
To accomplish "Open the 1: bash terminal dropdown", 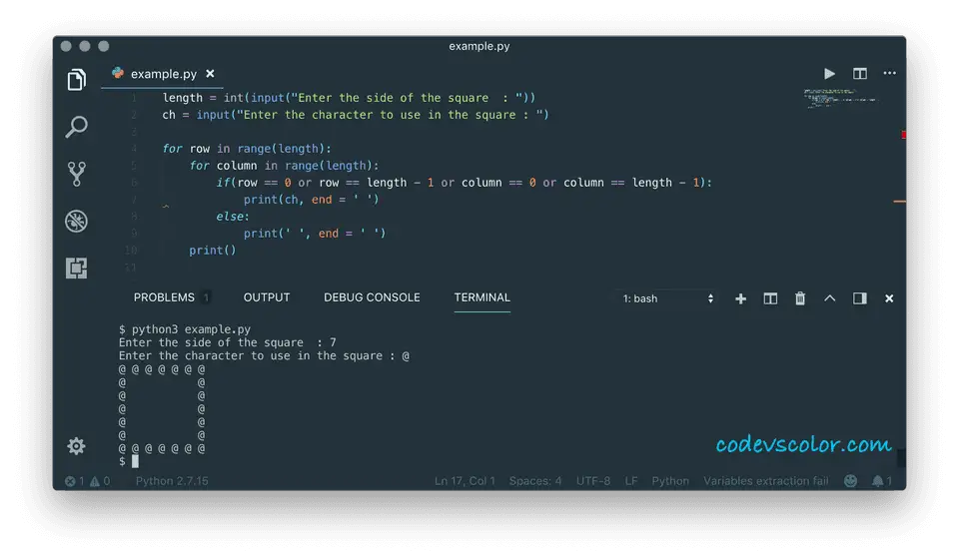I will [x=667, y=298].
